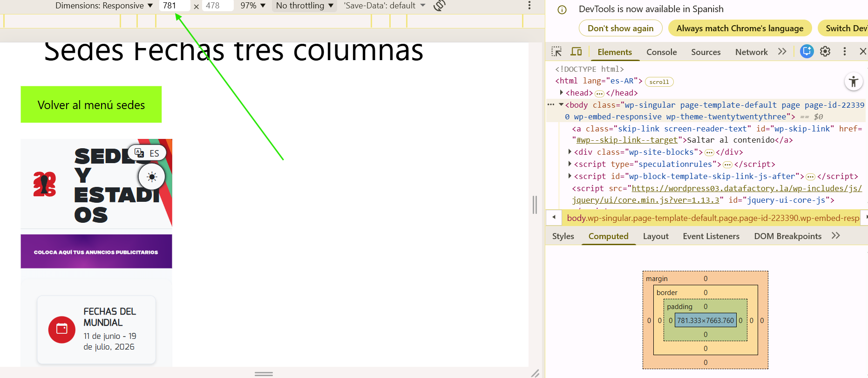Click the viewport width input field
Viewport: 868px width, 378px height.
174,6
